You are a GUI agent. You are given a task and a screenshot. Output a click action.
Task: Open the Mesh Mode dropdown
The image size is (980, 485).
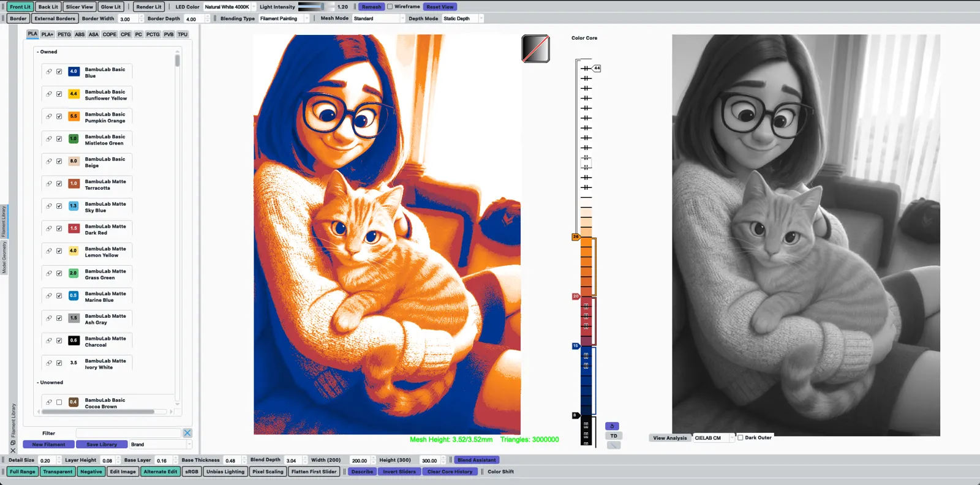pyautogui.click(x=379, y=18)
